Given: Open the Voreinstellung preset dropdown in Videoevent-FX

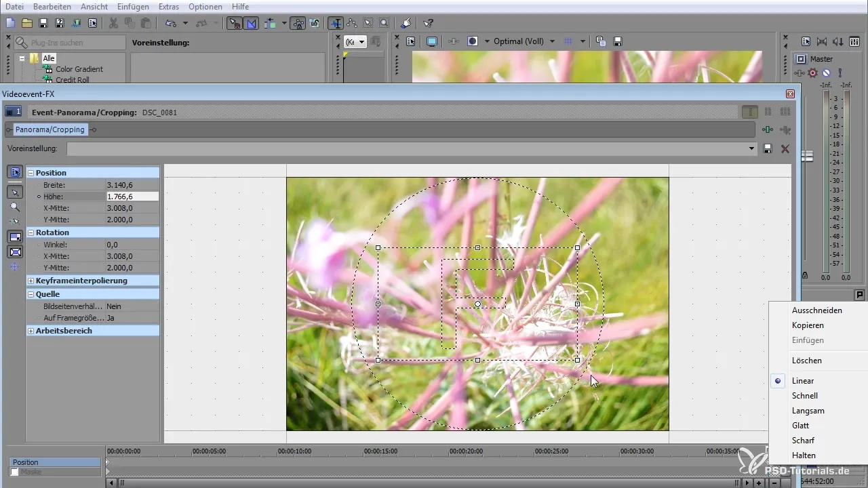Looking at the screenshot, I should click(751, 148).
